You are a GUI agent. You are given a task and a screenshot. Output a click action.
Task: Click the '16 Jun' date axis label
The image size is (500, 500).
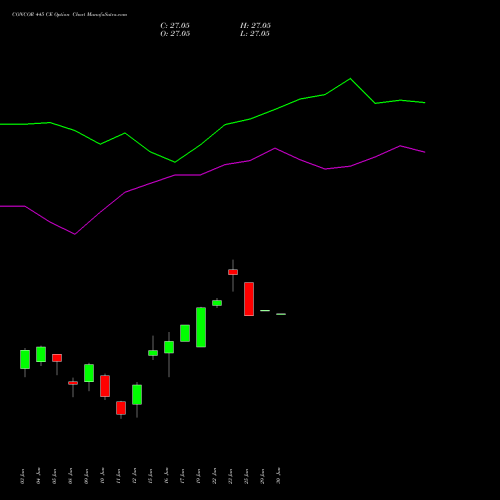pos(167,476)
